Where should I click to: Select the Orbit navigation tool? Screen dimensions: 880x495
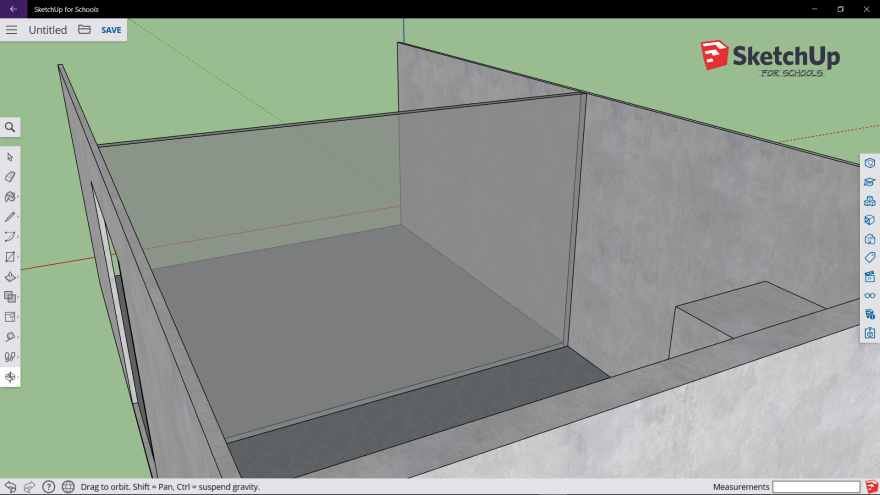coord(10,377)
